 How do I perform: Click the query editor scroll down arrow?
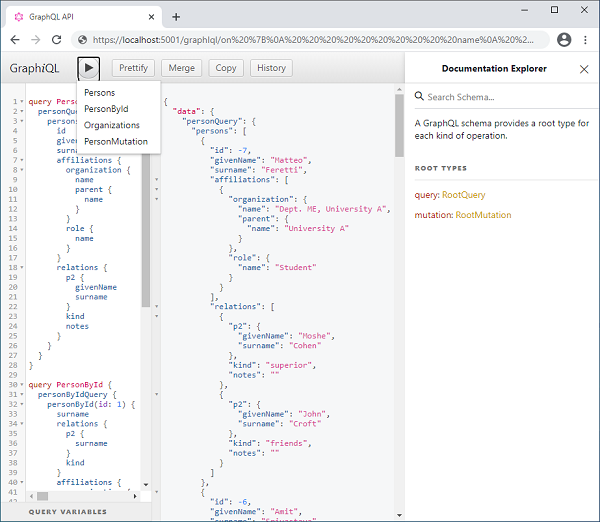coord(146,484)
